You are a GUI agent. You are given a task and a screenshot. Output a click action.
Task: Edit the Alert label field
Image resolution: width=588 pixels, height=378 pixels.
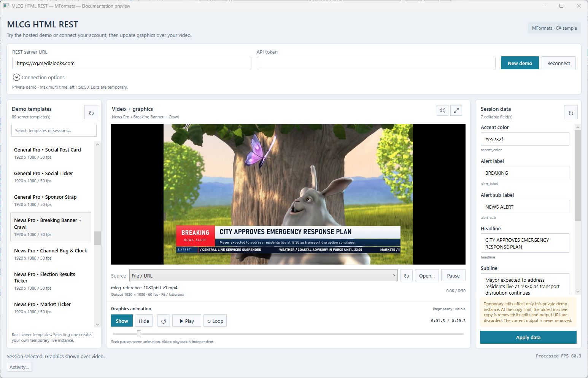[x=525, y=173]
